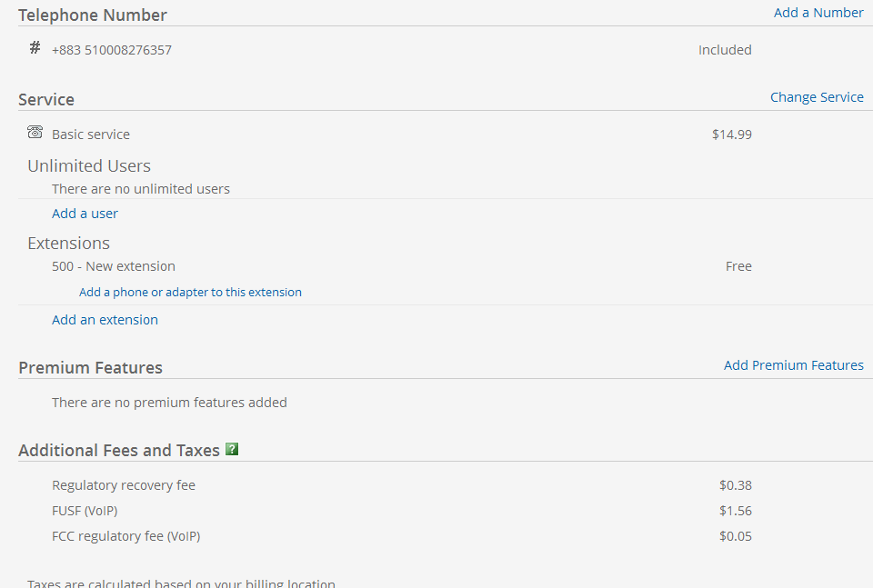
Task: Select the Basic service label
Action: tap(91, 135)
